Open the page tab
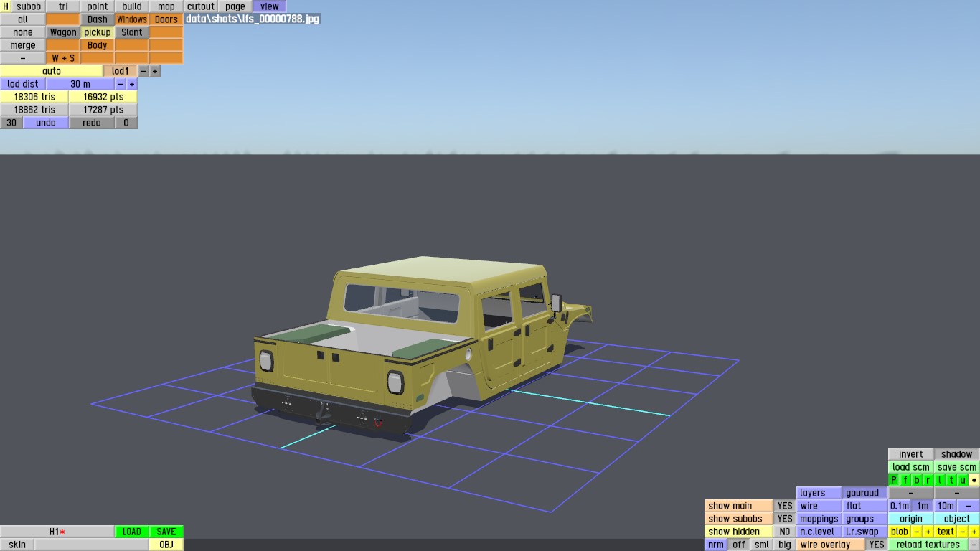This screenshot has width=980, height=551. pos(235,6)
